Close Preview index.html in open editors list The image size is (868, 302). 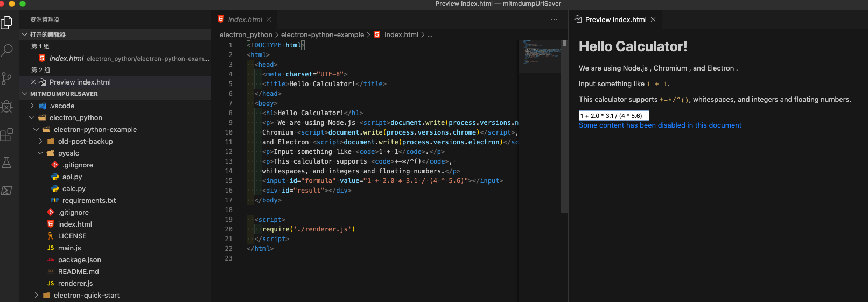tap(33, 82)
